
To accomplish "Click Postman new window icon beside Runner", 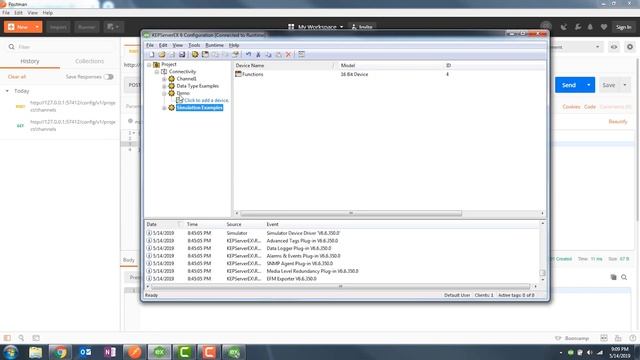I will (x=113, y=27).
